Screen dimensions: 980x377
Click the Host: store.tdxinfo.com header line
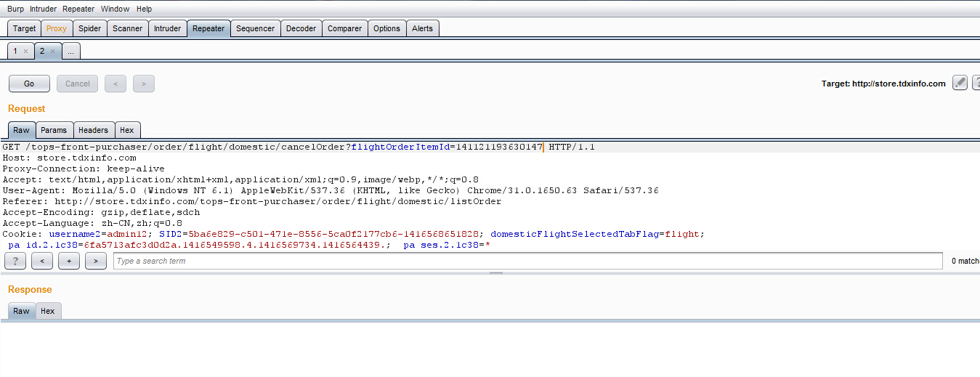tap(69, 158)
